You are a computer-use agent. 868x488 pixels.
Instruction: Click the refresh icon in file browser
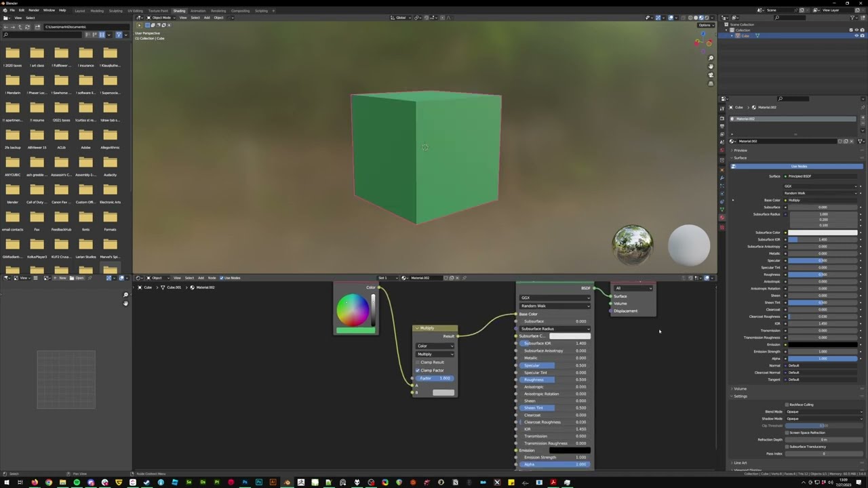pyautogui.click(x=27, y=26)
